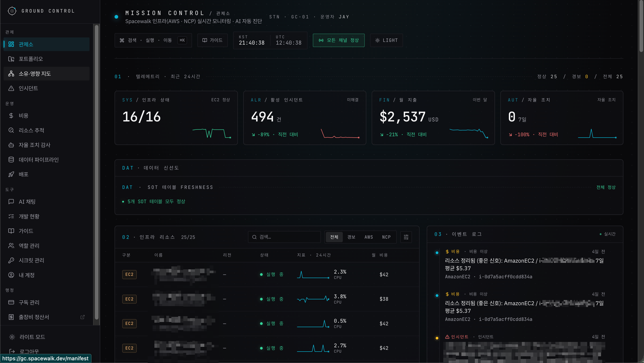Open the 포트폴리오 sidebar icon
This screenshot has width=644, height=363.
tap(11, 59)
